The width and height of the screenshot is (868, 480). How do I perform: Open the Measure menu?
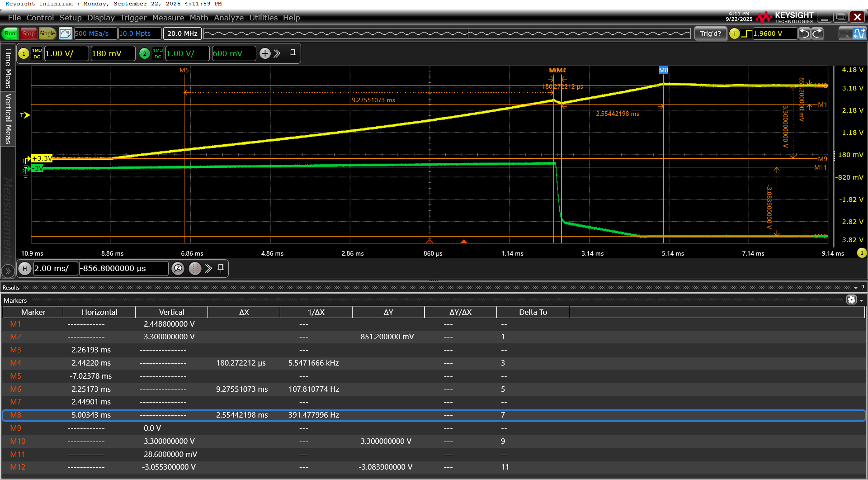(x=168, y=18)
